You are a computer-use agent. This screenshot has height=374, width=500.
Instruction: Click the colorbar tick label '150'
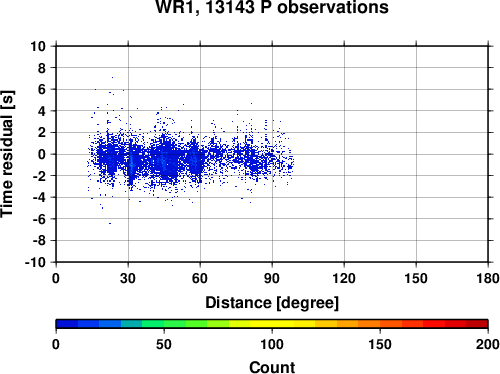point(380,344)
